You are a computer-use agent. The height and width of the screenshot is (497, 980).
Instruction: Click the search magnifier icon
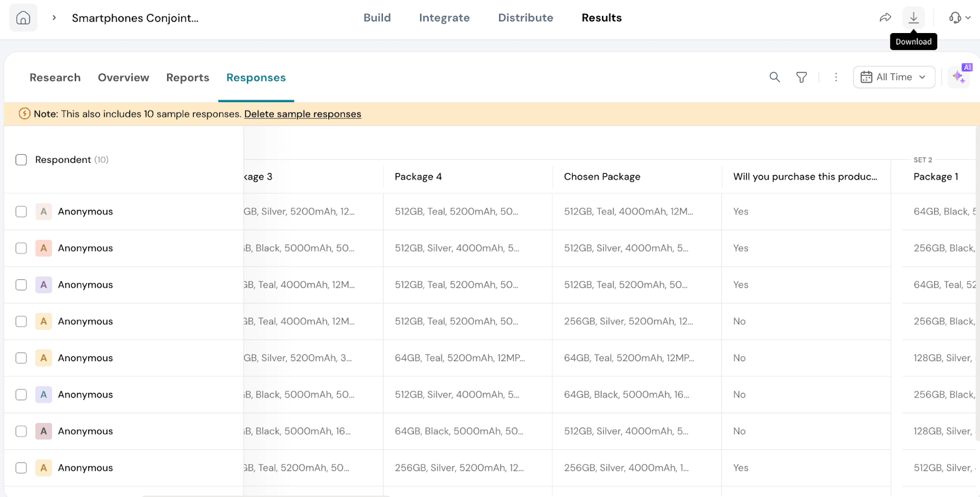775,77
